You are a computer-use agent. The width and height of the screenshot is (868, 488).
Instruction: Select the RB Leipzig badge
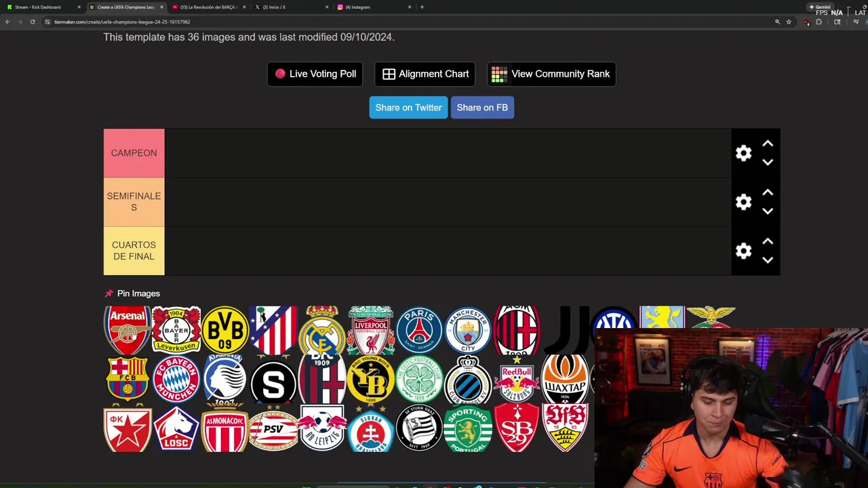pyautogui.click(x=322, y=428)
